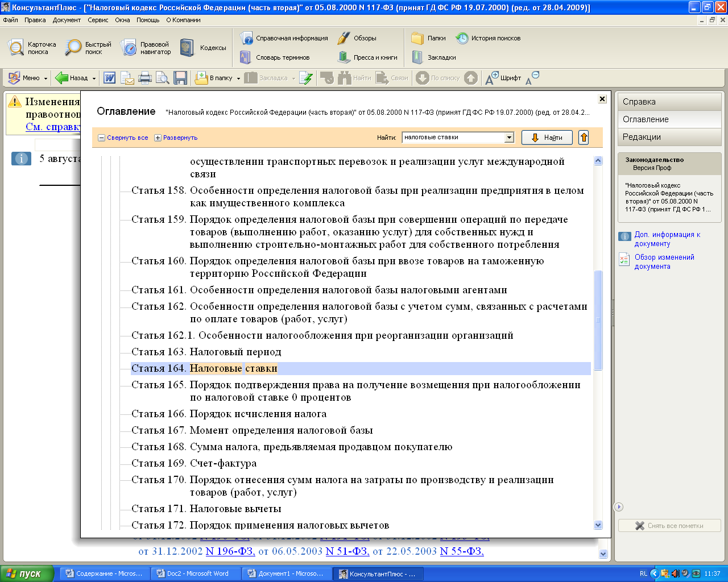Viewport: 728px width, 582px height.
Task: Click contents list scroll down arrow
Action: coord(598,525)
